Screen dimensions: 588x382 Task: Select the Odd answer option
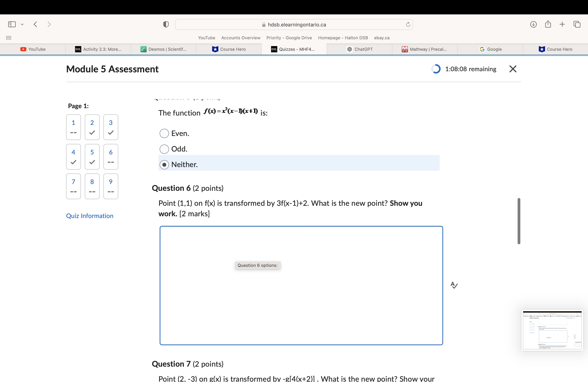[x=164, y=149]
